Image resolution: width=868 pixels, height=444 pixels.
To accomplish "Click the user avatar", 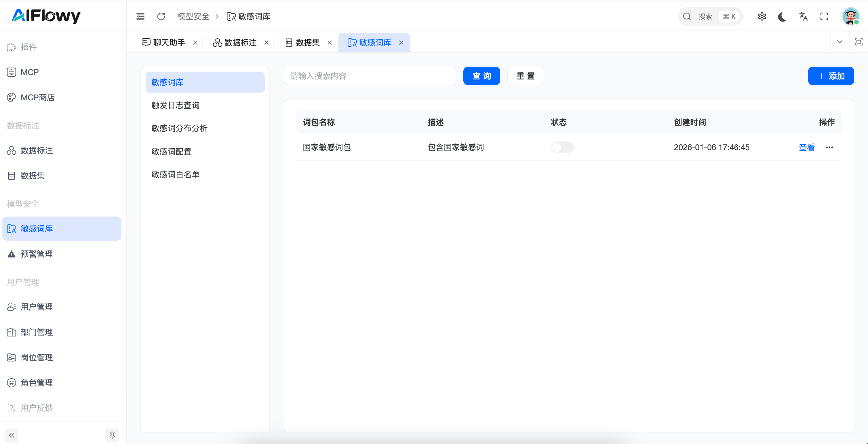I will point(850,16).
